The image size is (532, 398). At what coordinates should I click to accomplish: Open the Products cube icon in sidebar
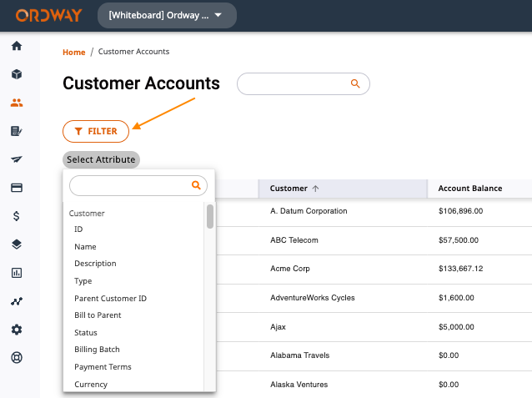point(17,74)
